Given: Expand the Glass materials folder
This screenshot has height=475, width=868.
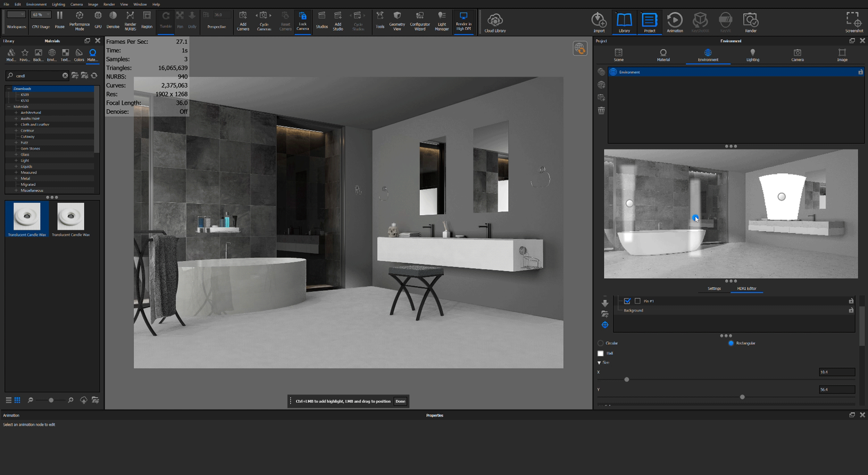Looking at the screenshot, I should (16, 155).
